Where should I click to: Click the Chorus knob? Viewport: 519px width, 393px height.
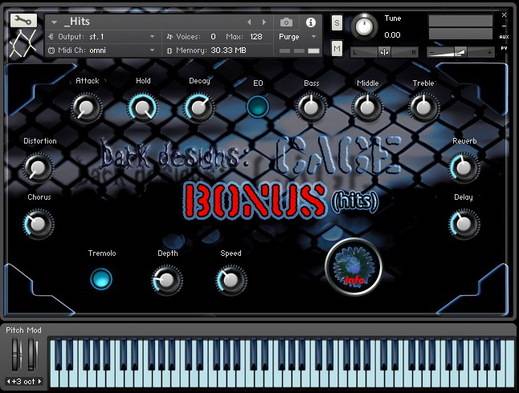38,224
